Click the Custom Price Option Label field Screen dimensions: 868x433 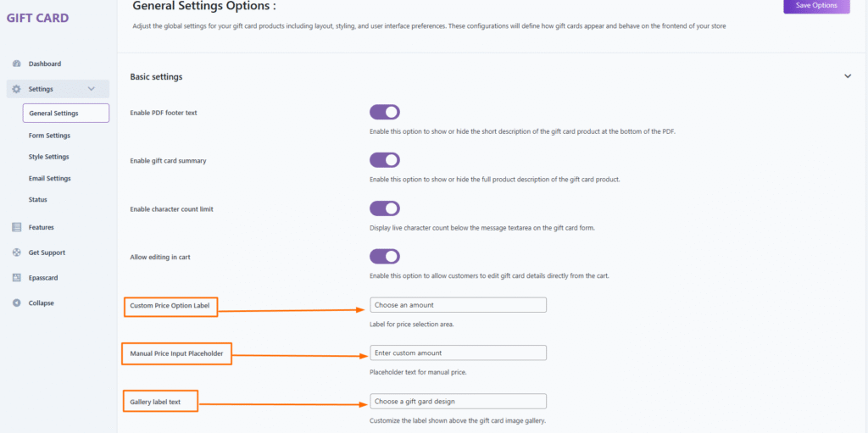click(x=458, y=305)
